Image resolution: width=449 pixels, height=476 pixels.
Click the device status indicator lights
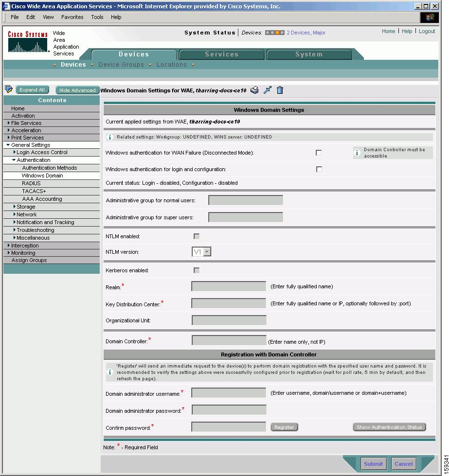pos(275,33)
